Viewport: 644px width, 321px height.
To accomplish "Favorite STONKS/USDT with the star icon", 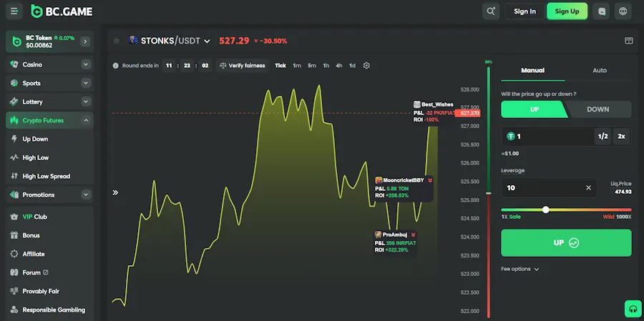I will [117, 41].
